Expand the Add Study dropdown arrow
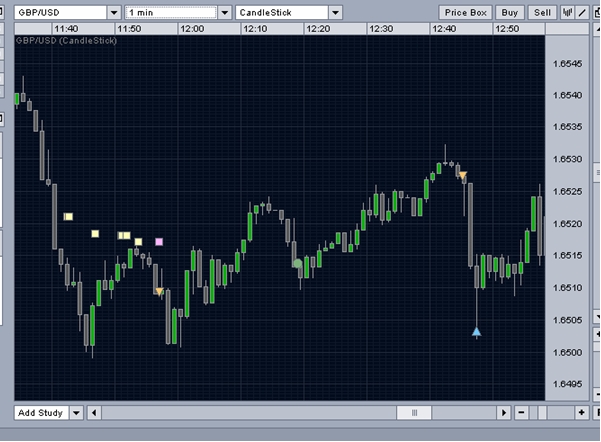This screenshot has width=601, height=442. pyautogui.click(x=76, y=413)
